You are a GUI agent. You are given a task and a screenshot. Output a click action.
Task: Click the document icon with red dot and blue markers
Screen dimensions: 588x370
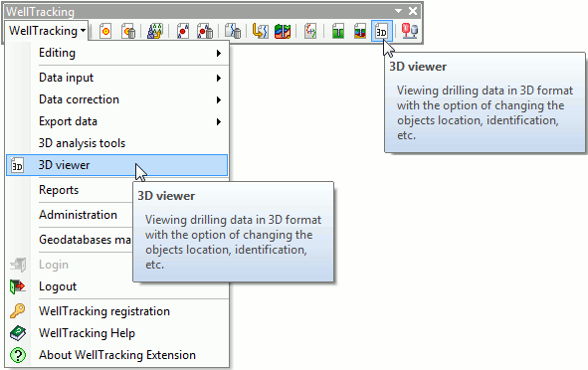183,31
